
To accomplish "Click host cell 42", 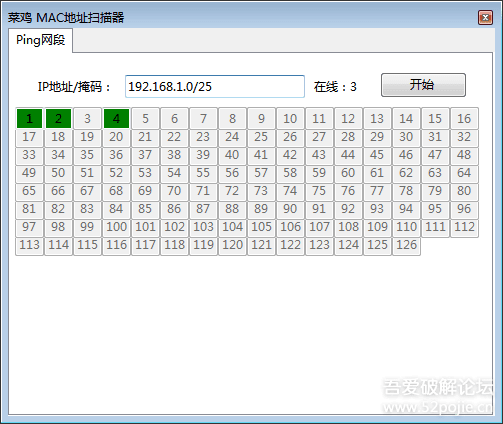I will (x=290, y=155).
